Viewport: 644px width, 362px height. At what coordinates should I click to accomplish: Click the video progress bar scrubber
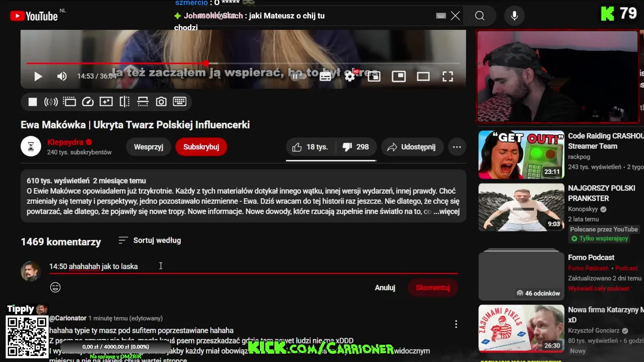(x=206, y=63)
